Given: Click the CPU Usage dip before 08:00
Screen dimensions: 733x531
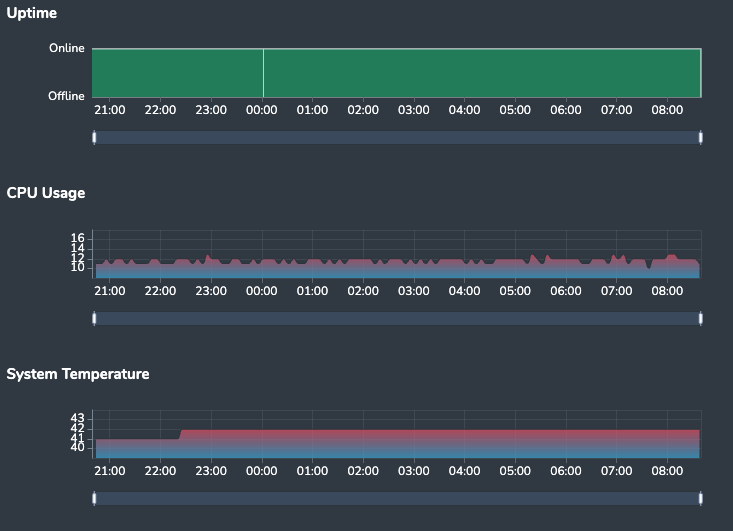Looking at the screenshot, I should click(648, 265).
